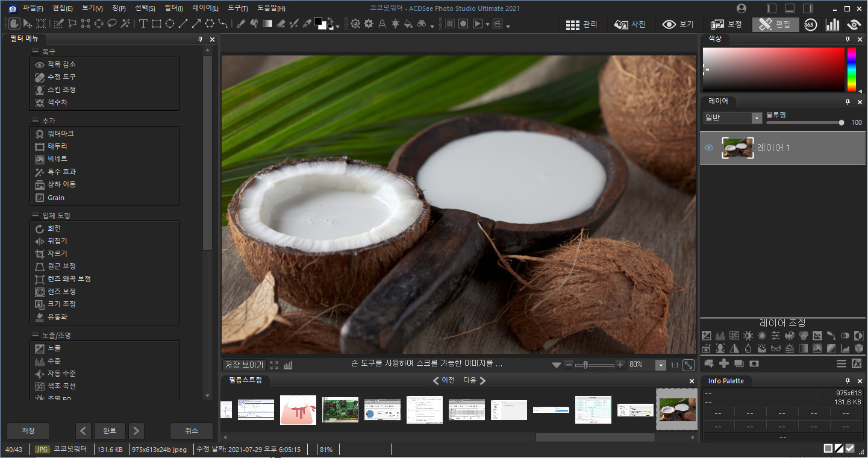Screen dimensions: 868x458
Task: Toggle the bottom panel layout button
Action: (x=790, y=8)
